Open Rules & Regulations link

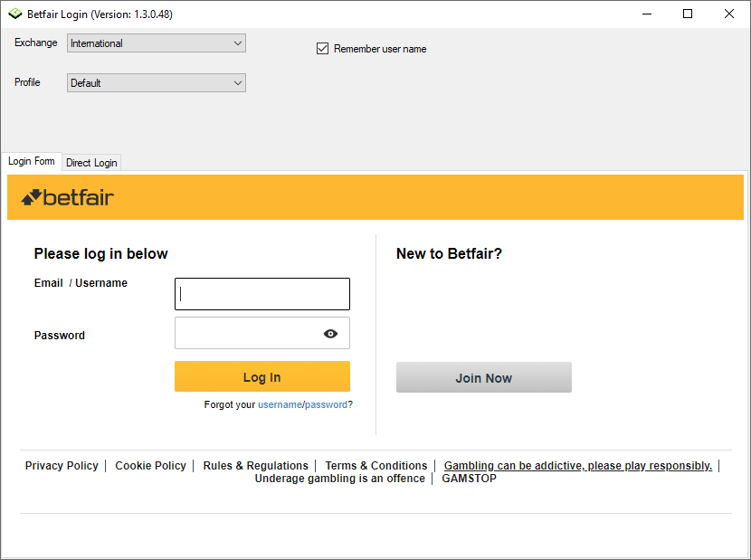(x=255, y=466)
